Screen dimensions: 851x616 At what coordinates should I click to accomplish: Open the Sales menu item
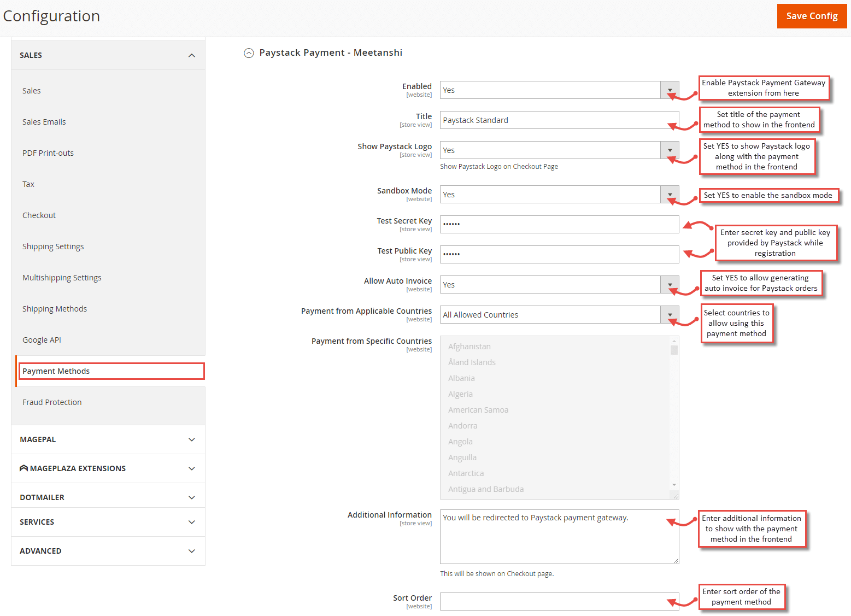pos(32,91)
